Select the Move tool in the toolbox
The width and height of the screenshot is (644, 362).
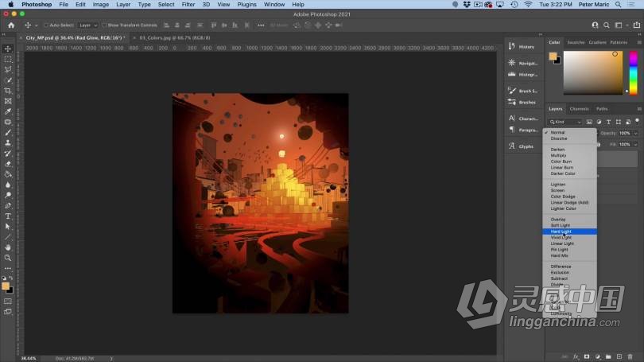coord(8,49)
